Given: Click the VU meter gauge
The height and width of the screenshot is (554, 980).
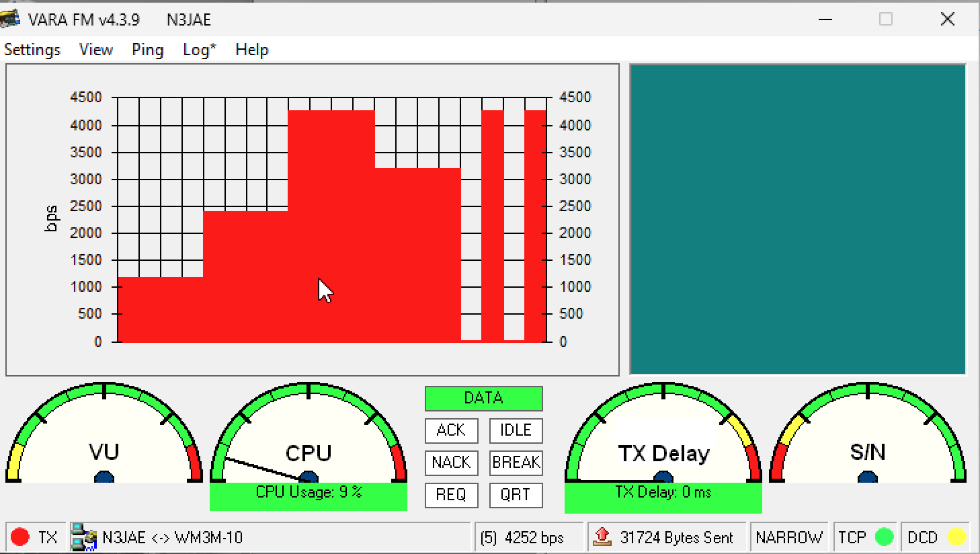Looking at the screenshot, I should (104, 436).
